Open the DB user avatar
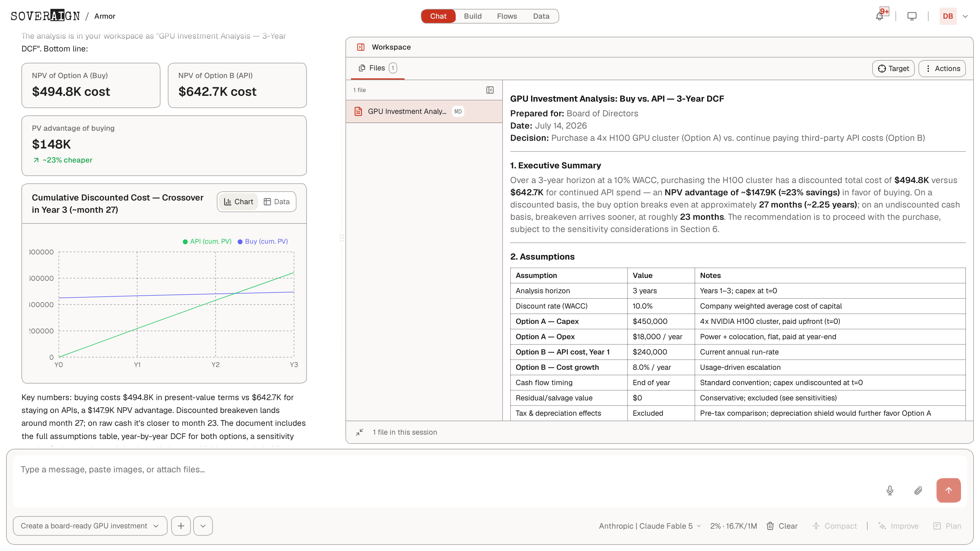Image resolution: width=980 pixels, height=551 pixels. point(948,16)
